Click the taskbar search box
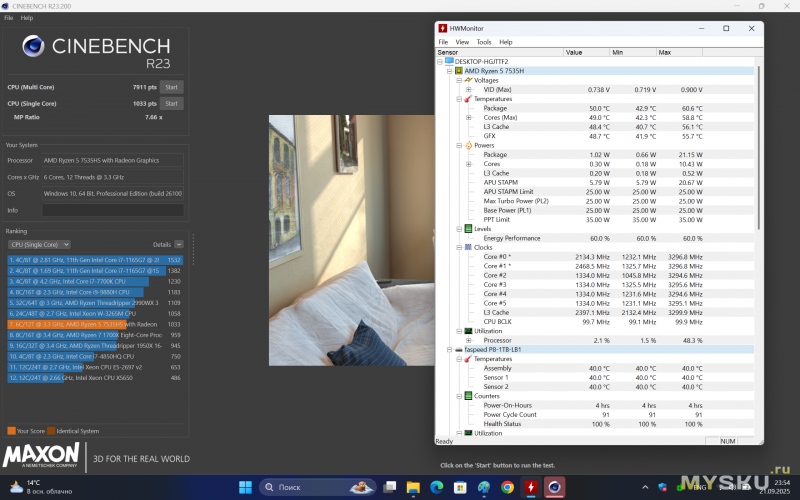The width and height of the screenshot is (800, 500). click(318, 487)
